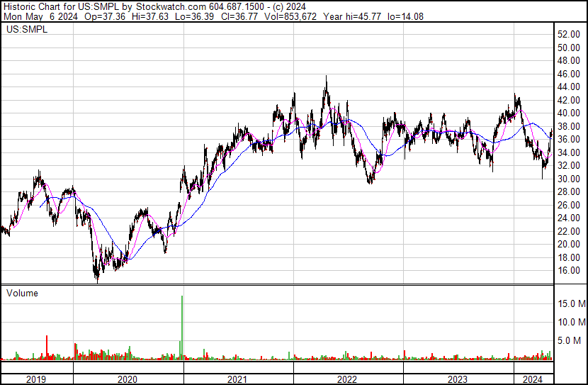Click the 36.00 price axis value
588x385 pixels.
(569, 139)
